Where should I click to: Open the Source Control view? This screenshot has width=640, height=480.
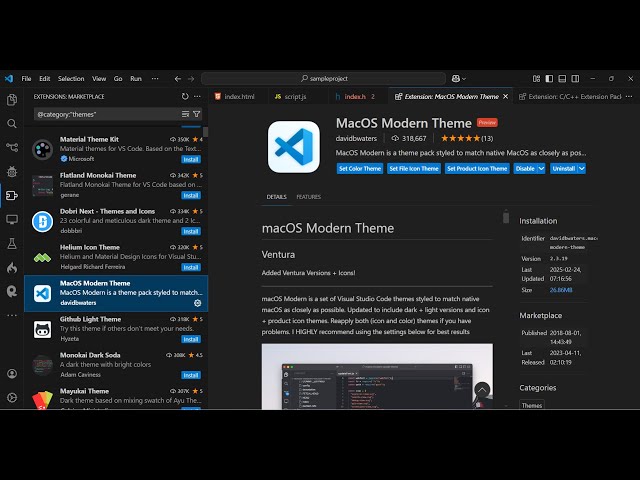coord(12,148)
